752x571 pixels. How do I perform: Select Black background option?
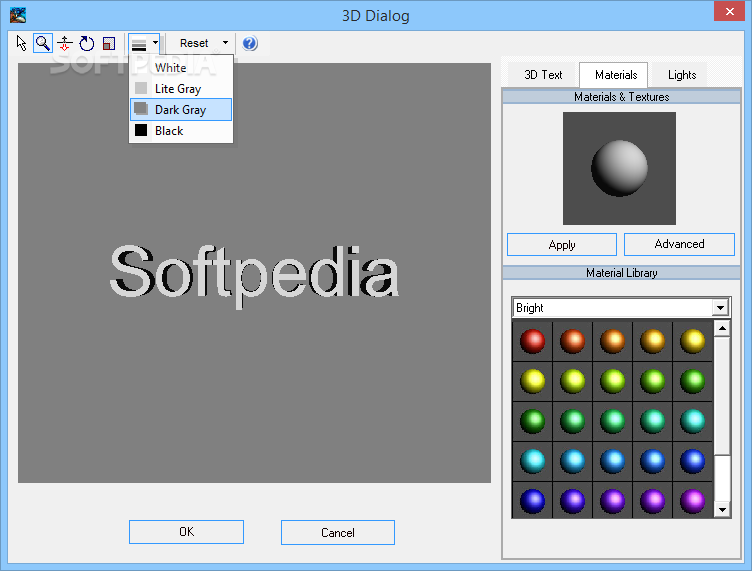click(181, 131)
